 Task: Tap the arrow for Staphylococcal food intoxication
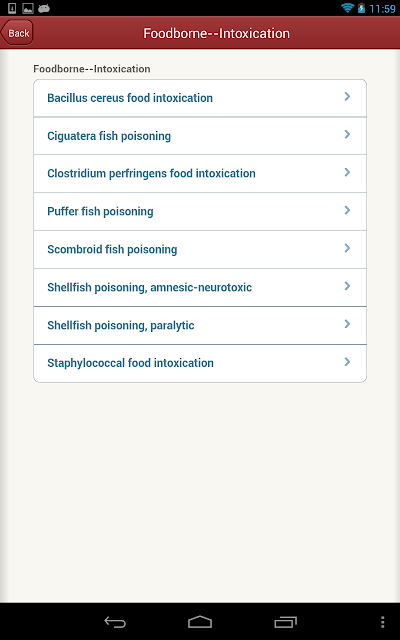(x=347, y=362)
